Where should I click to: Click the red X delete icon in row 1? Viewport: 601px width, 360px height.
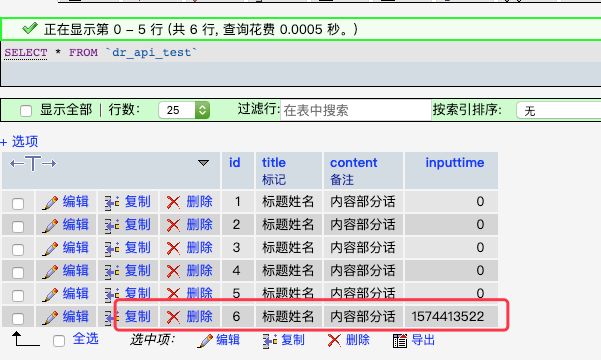(x=173, y=202)
